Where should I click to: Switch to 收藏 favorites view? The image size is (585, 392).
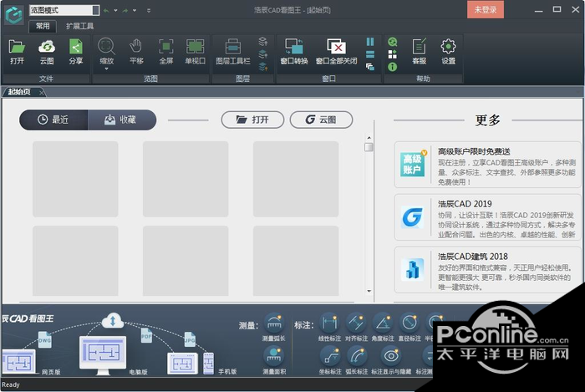(122, 120)
